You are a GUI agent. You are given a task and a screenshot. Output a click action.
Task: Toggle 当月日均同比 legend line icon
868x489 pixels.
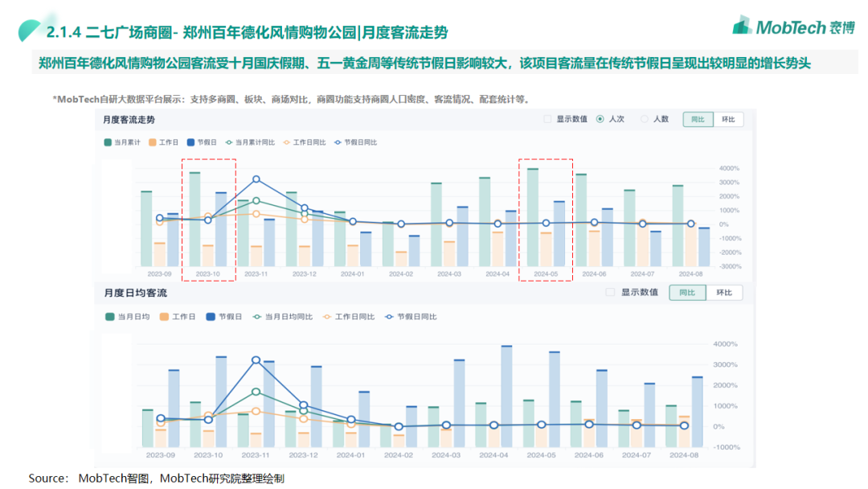click(x=257, y=317)
